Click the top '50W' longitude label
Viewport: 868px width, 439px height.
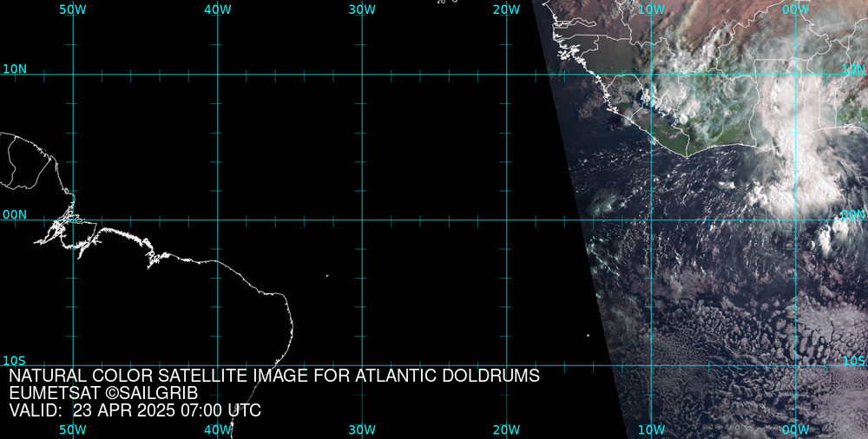tap(73, 10)
